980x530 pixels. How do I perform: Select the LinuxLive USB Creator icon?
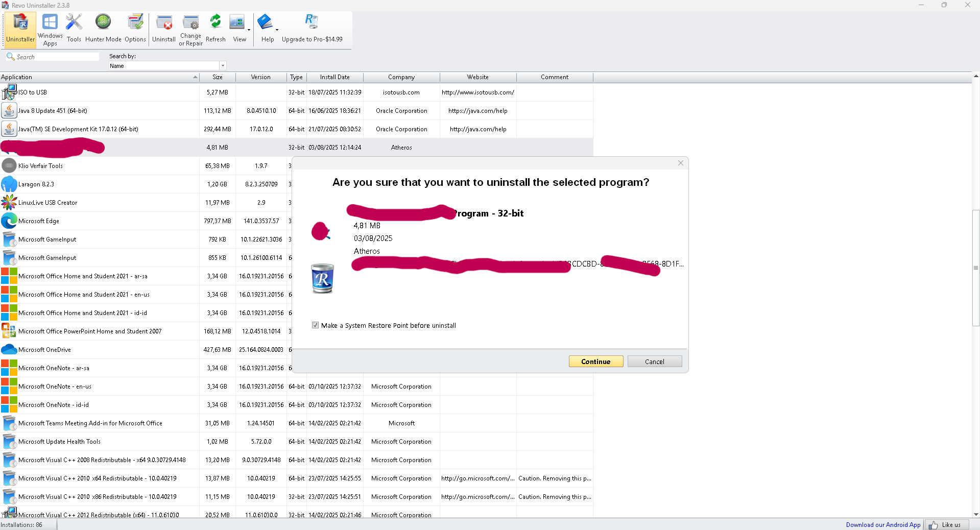[x=9, y=203]
